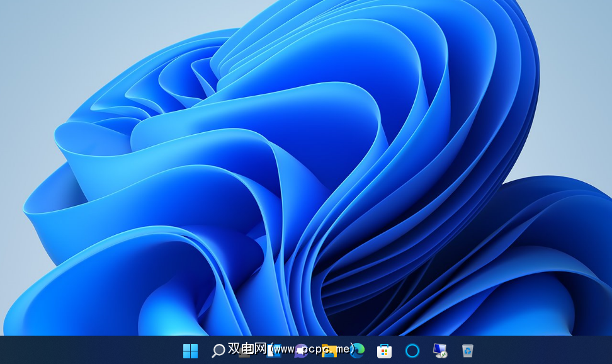
Task: Open File Explorer folder icon
Action: tap(329, 351)
